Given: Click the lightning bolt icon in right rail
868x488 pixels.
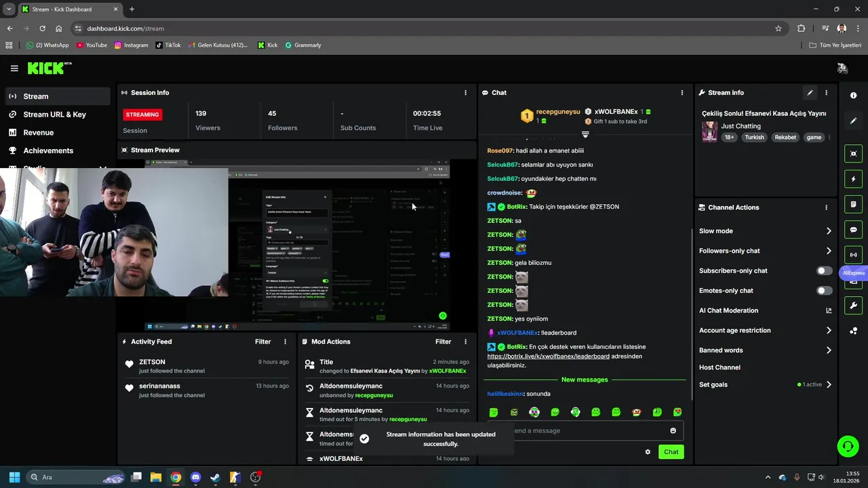Looking at the screenshot, I should click(853, 179).
